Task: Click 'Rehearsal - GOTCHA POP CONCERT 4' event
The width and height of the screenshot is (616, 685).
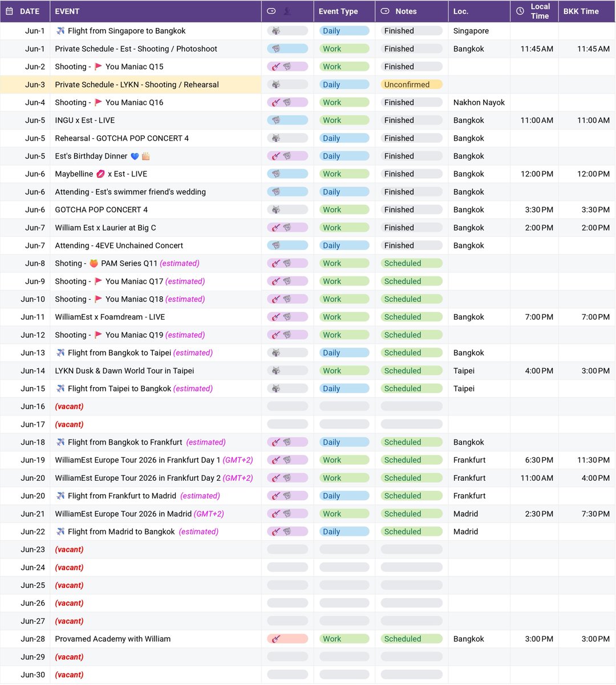Action: [122, 139]
